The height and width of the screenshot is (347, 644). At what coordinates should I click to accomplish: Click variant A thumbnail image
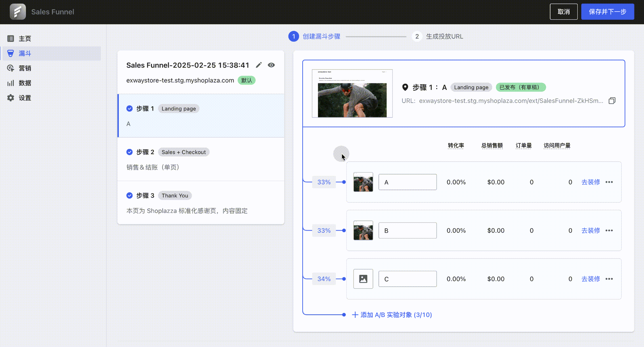[x=363, y=182]
